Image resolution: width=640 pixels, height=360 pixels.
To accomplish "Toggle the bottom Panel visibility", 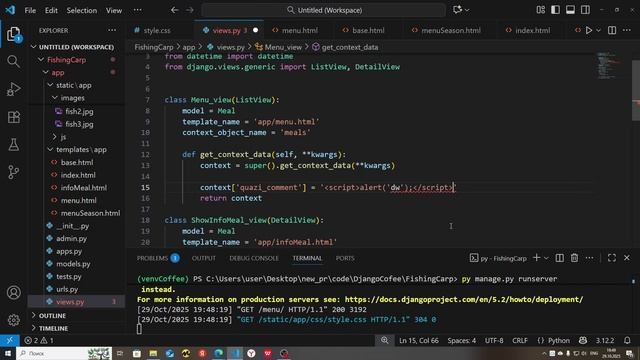I will pos(570,10).
